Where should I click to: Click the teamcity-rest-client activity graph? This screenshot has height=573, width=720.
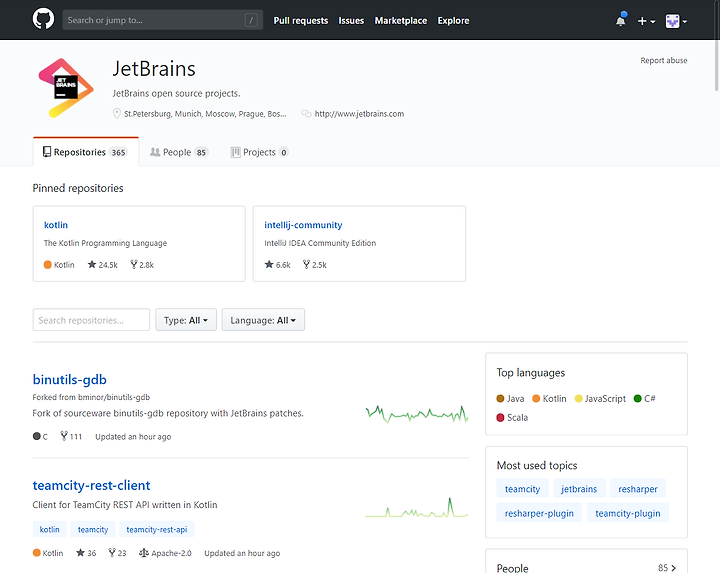pyautogui.click(x=417, y=508)
